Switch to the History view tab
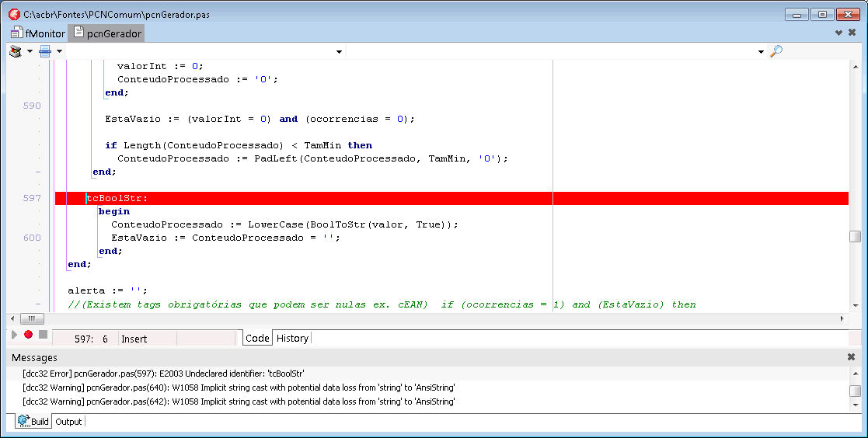Viewport: 868px width, 438px height. [292, 338]
